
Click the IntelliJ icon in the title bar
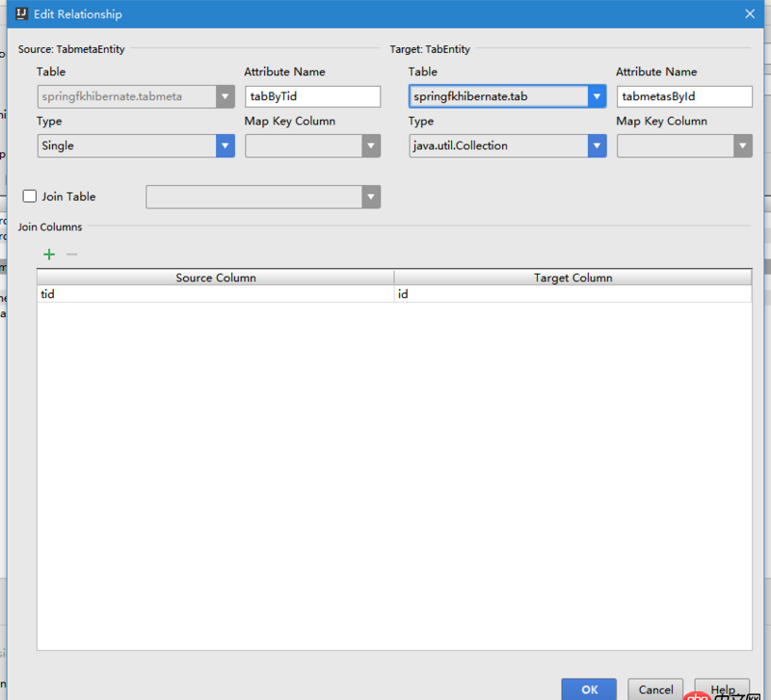[x=21, y=14]
